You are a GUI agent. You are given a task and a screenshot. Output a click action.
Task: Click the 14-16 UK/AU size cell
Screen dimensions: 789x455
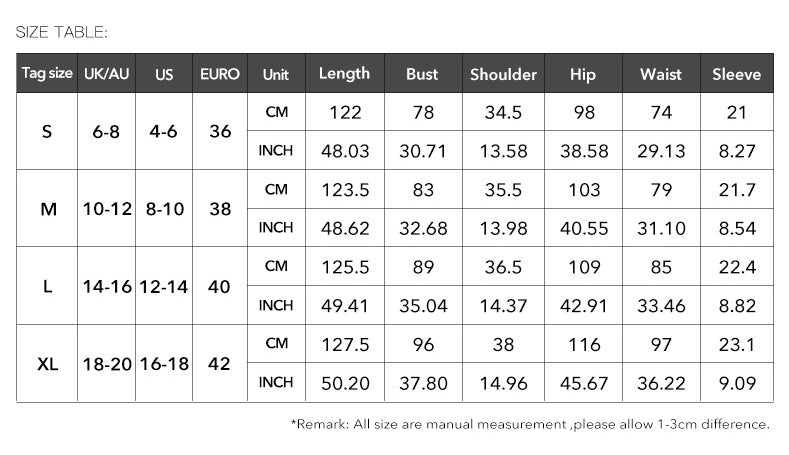tap(107, 287)
